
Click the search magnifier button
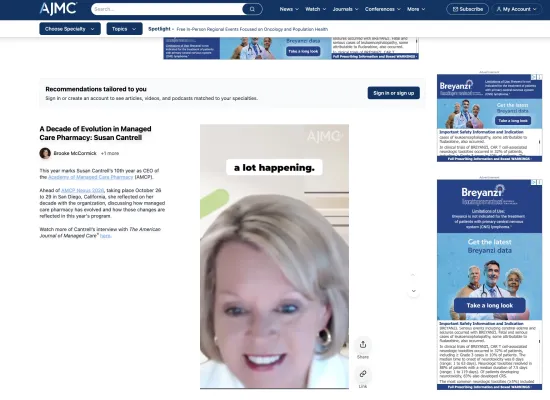(x=252, y=9)
